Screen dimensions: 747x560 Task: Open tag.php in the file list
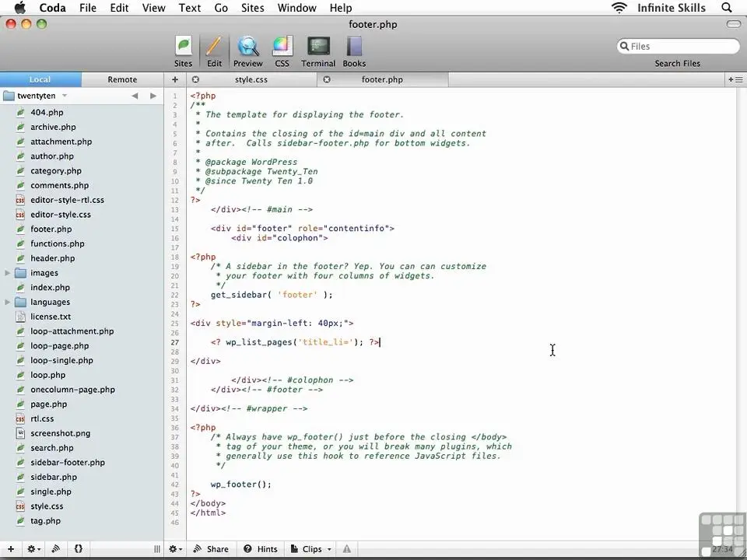point(45,521)
